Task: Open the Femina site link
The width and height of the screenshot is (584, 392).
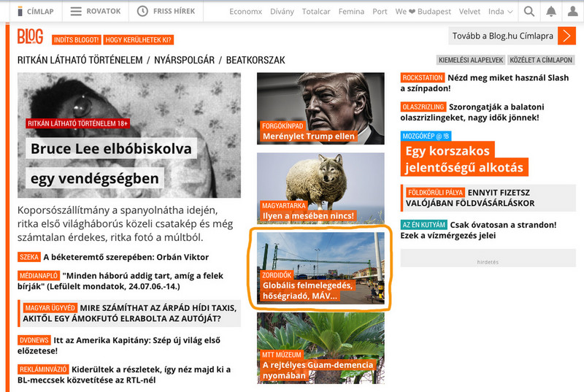Action: click(351, 12)
